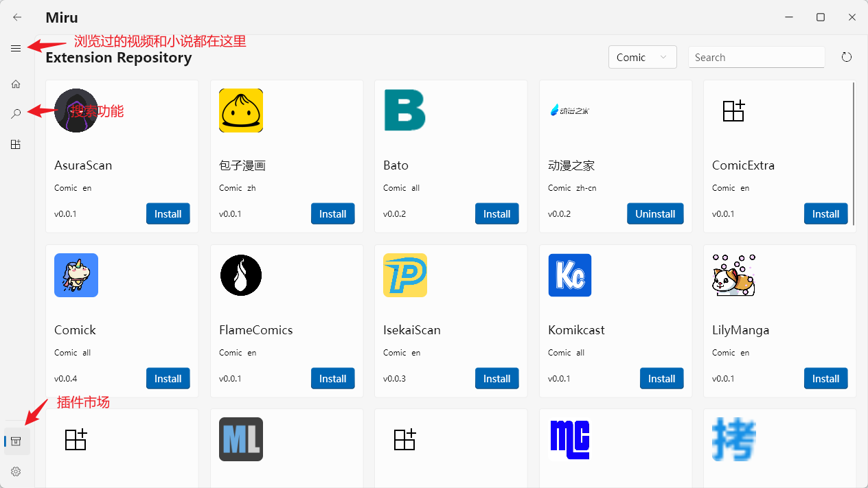Select the plugin market sidebar icon
The height and width of the screenshot is (488, 868).
click(16, 441)
